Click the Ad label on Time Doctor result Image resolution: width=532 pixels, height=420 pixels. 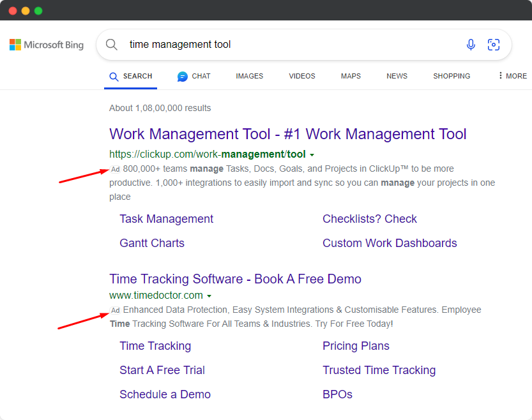[x=116, y=310]
